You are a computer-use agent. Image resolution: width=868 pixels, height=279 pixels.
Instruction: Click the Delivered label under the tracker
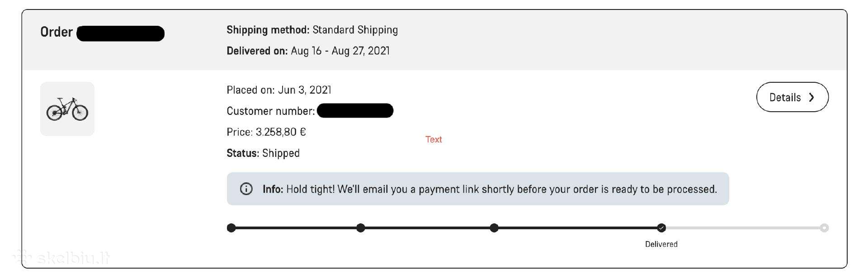661,244
